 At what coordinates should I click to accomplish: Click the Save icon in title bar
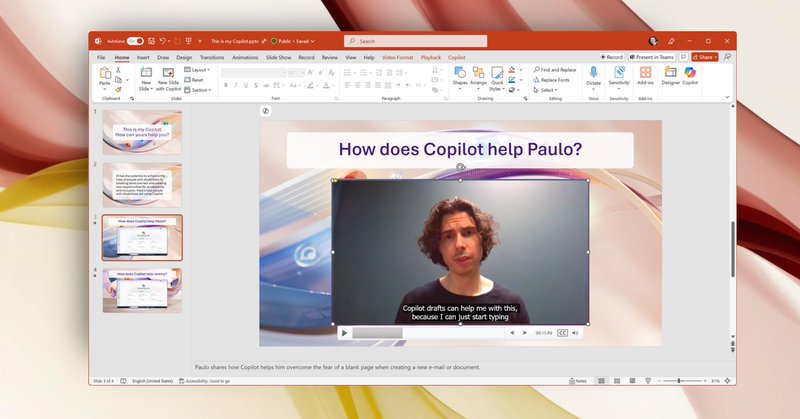(x=152, y=41)
